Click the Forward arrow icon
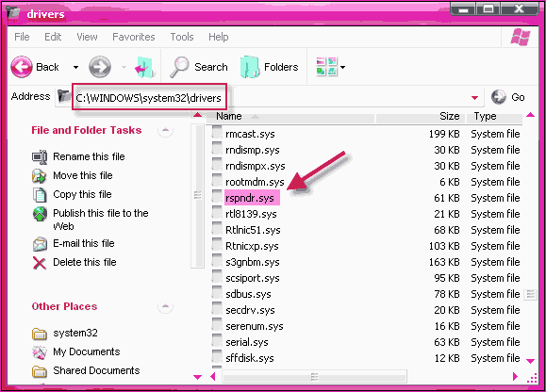The width and height of the screenshot is (546, 392). pyautogui.click(x=100, y=67)
